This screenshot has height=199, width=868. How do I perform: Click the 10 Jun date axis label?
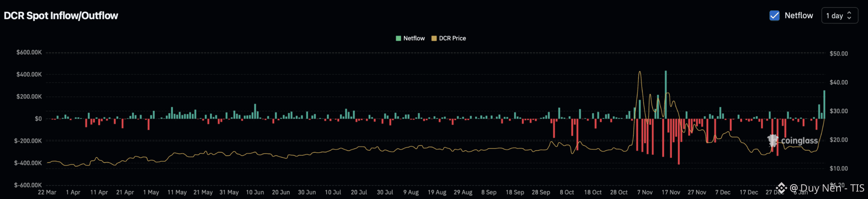[x=255, y=192]
